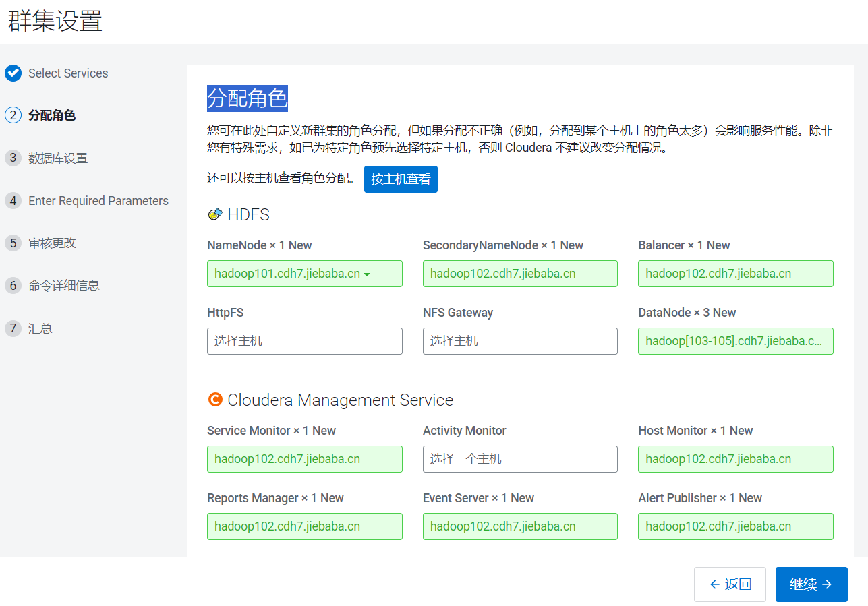Go to the Select Services step
868x606 pixels.
pyautogui.click(x=68, y=73)
